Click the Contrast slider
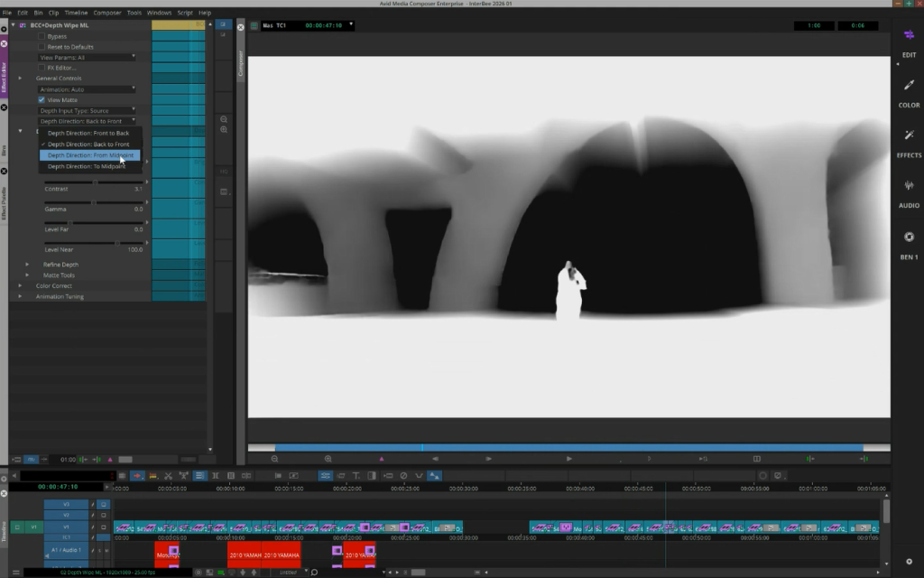 (x=94, y=182)
